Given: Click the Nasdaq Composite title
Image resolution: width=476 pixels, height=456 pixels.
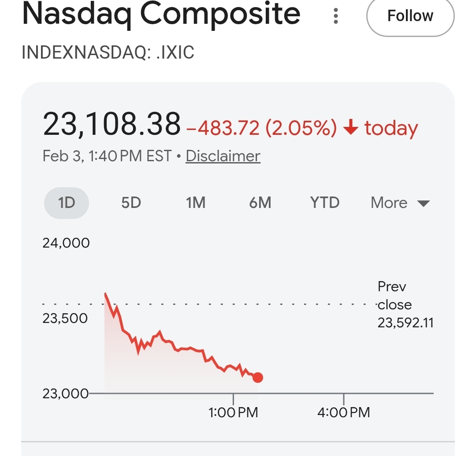Looking at the screenshot, I should (x=161, y=14).
